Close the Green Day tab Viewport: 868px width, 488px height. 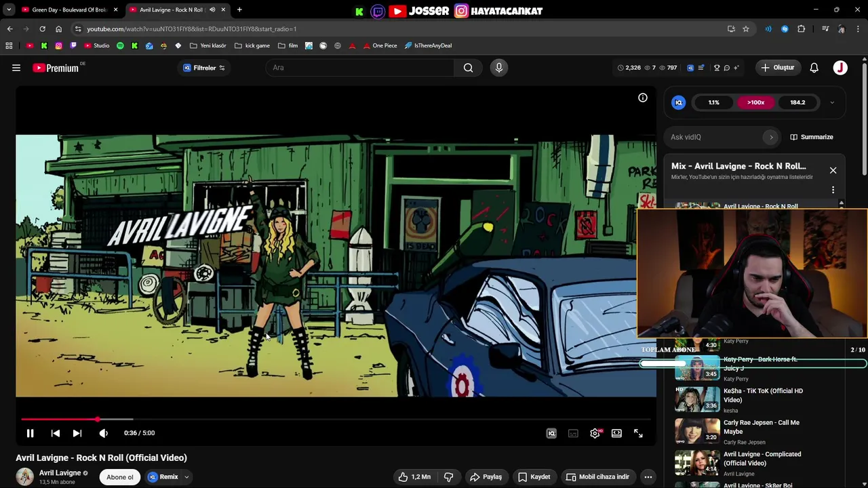tap(115, 9)
